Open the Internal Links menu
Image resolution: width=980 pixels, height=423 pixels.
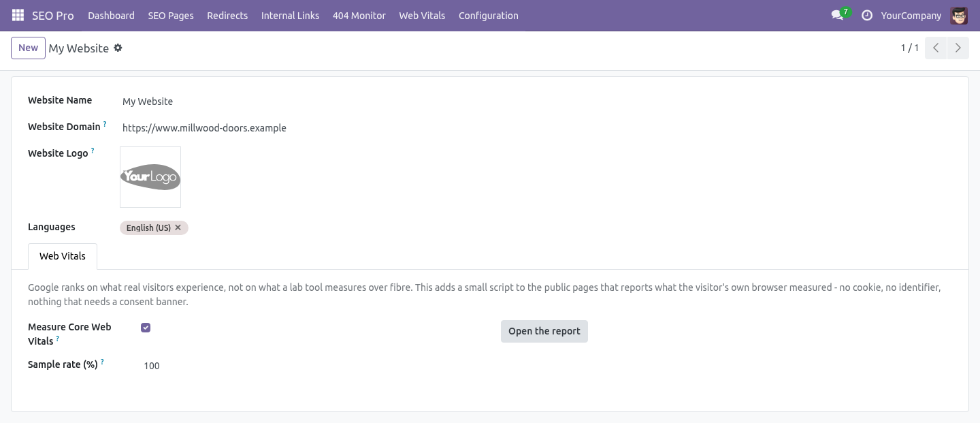290,15
